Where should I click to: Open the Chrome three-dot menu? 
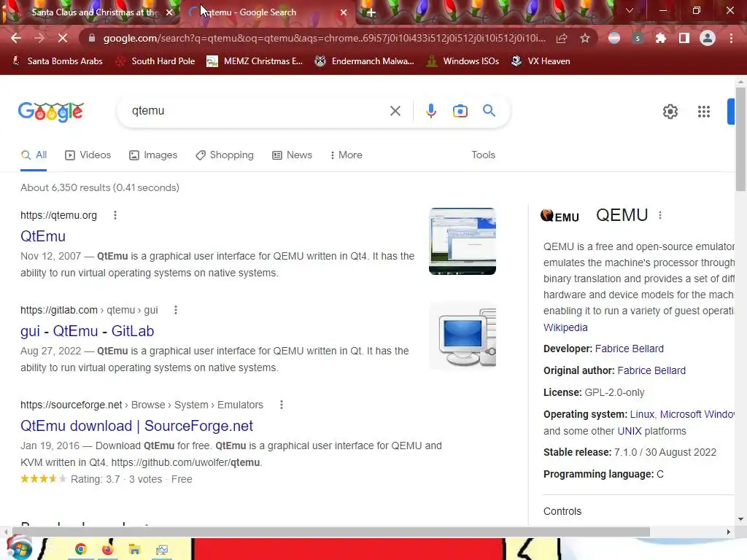(x=731, y=38)
